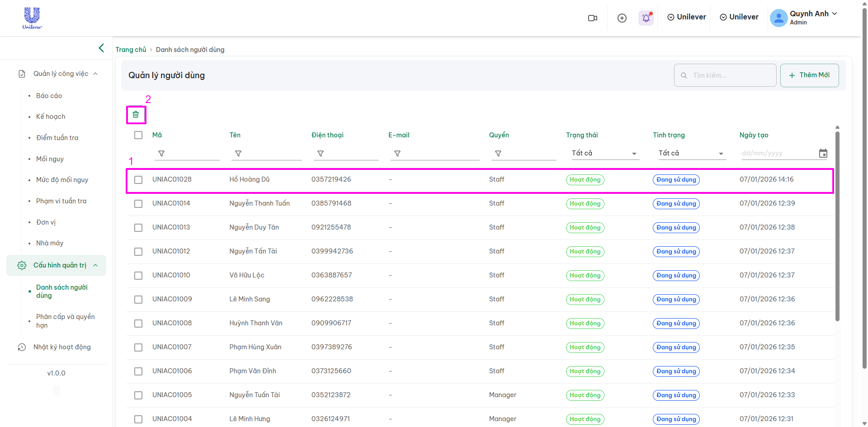This screenshot has width=868, height=427.
Task: Open the Trạng thái filter dropdown
Action: pyautogui.click(x=604, y=154)
